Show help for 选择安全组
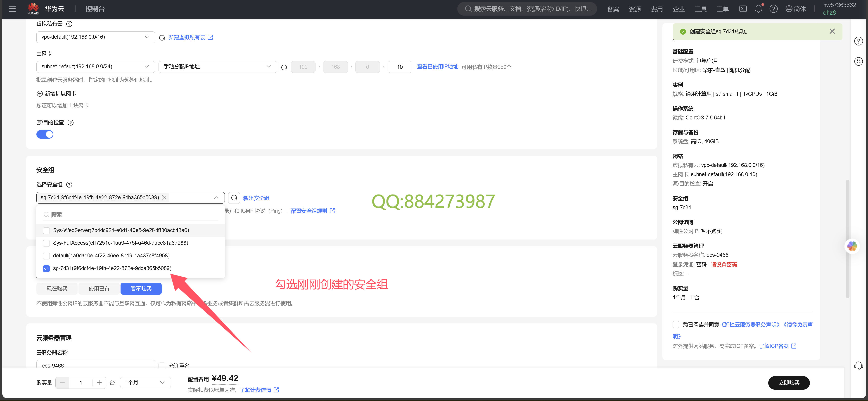This screenshot has height=401, width=868. click(69, 185)
